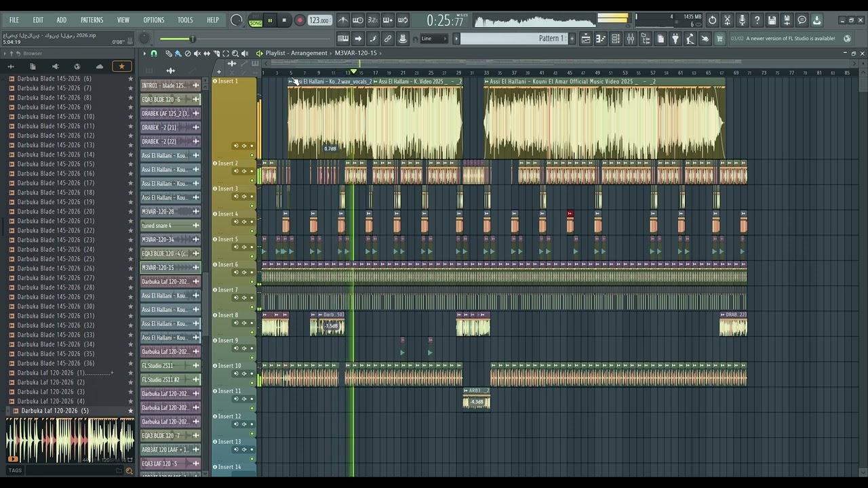Image resolution: width=868 pixels, height=488 pixels.
Task: Select Darbuka Laf 120-2026 (3) sample
Action: click(52, 392)
